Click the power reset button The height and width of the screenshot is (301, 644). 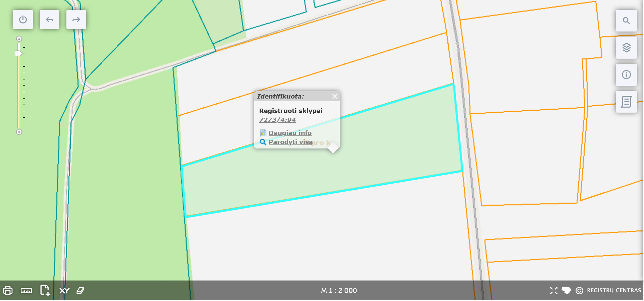point(23,19)
